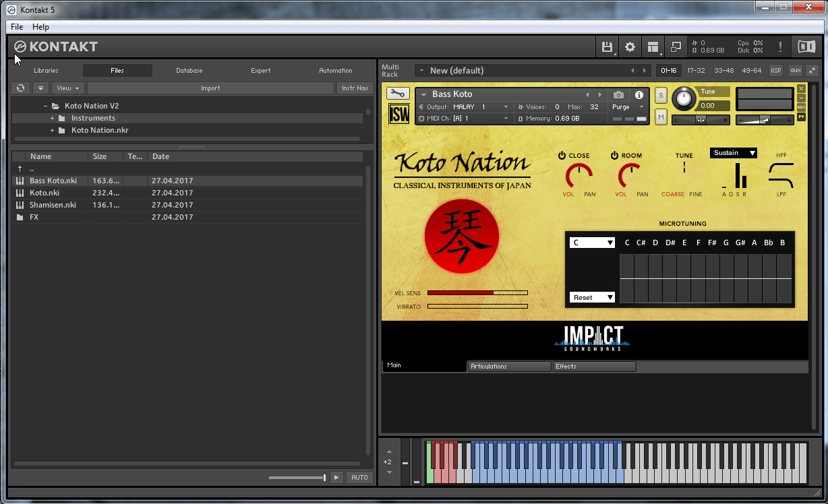Switch to the Libraries browser tab
The image size is (828, 504).
coord(47,71)
